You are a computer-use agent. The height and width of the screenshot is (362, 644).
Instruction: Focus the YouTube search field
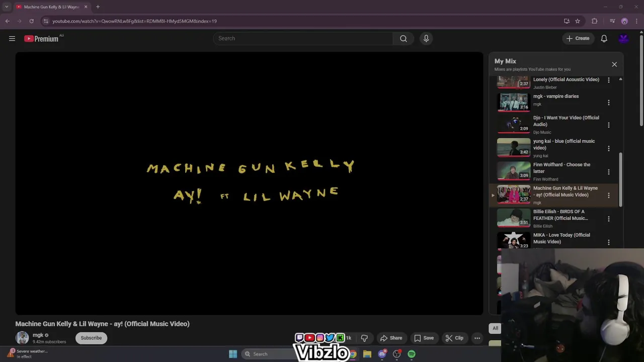(303, 39)
